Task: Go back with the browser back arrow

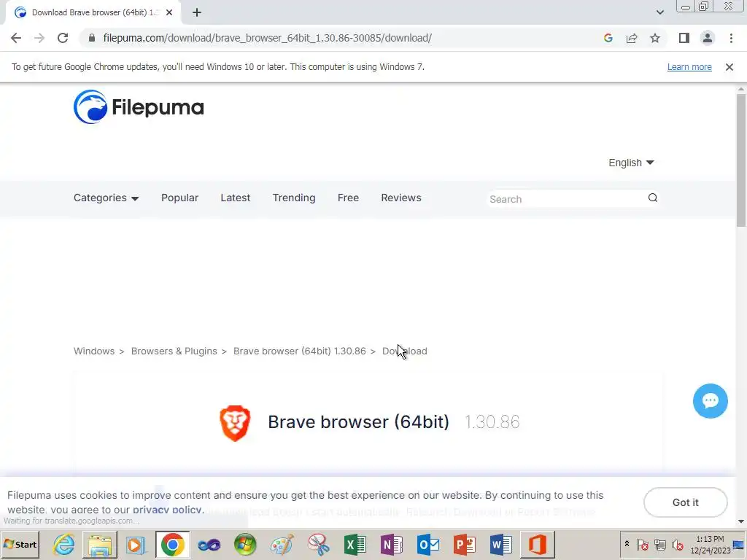Action: tap(16, 38)
